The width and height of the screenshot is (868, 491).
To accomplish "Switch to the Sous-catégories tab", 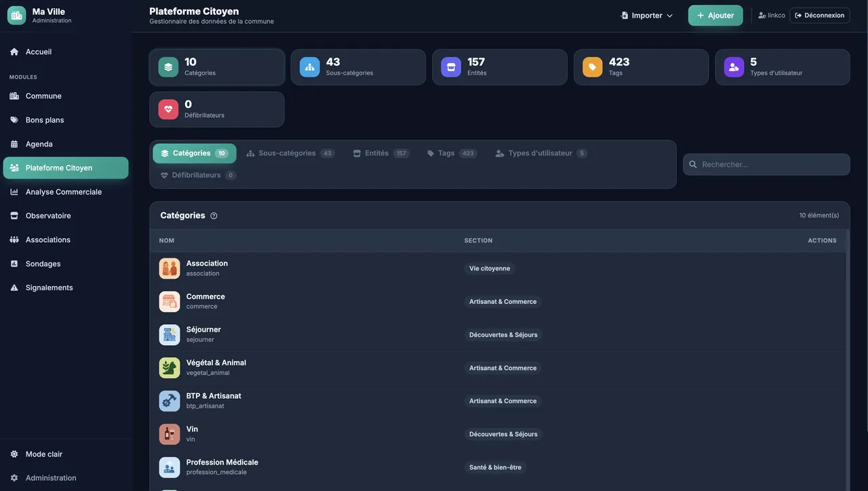I will click(290, 153).
